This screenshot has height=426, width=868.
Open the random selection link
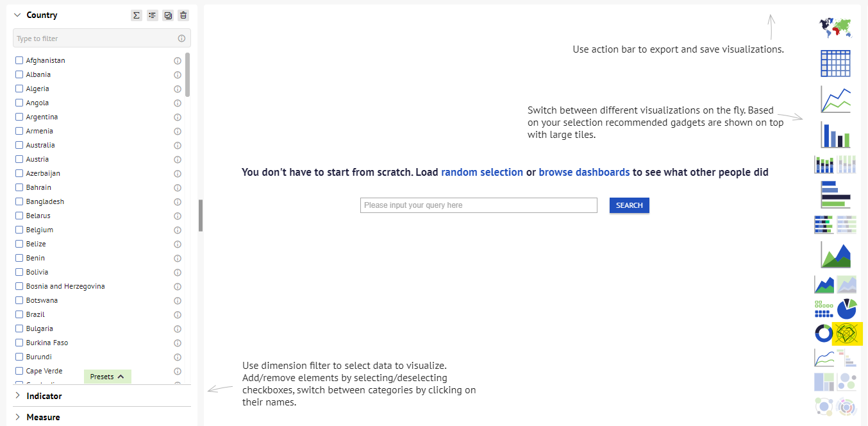(x=482, y=172)
